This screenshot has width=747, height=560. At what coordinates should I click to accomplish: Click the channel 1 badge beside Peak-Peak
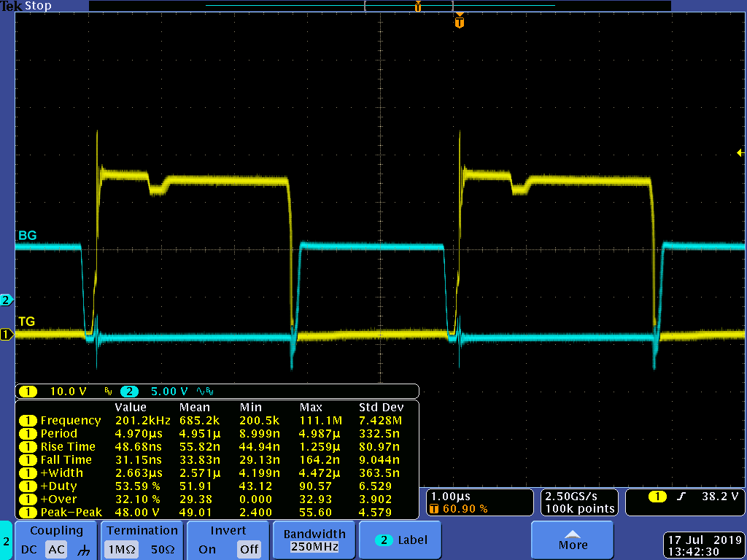coord(28,513)
